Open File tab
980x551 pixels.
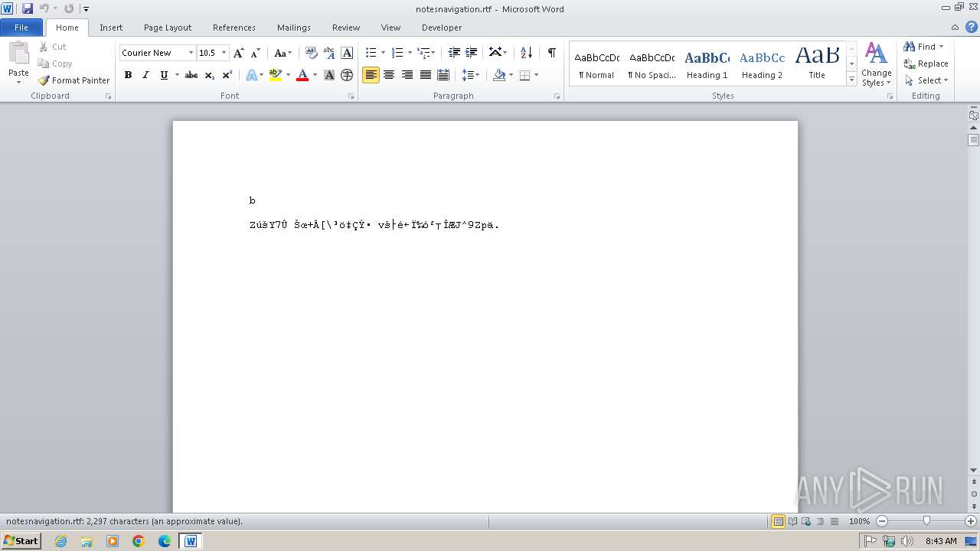21,28
